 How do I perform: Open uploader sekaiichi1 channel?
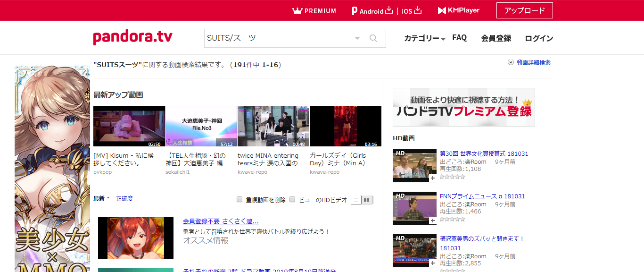point(178,172)
